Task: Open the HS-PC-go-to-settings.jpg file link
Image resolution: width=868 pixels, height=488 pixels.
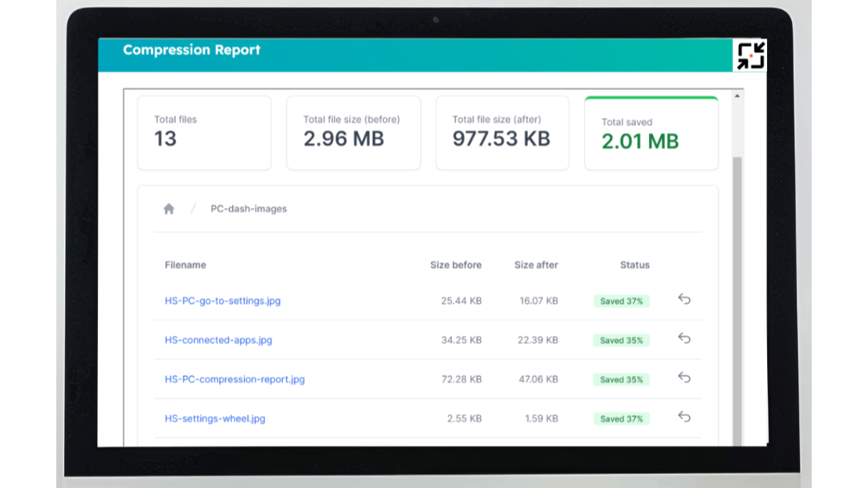Action: pyautogui.click(x=223, y=301)
